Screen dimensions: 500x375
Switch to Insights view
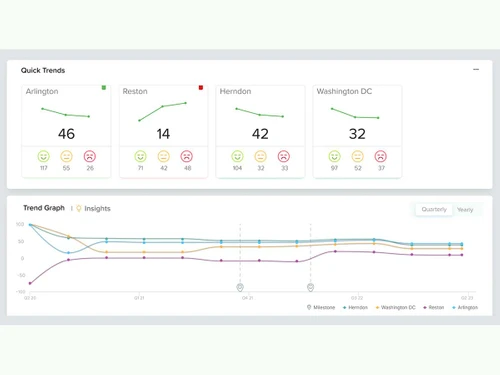point(97,209)
